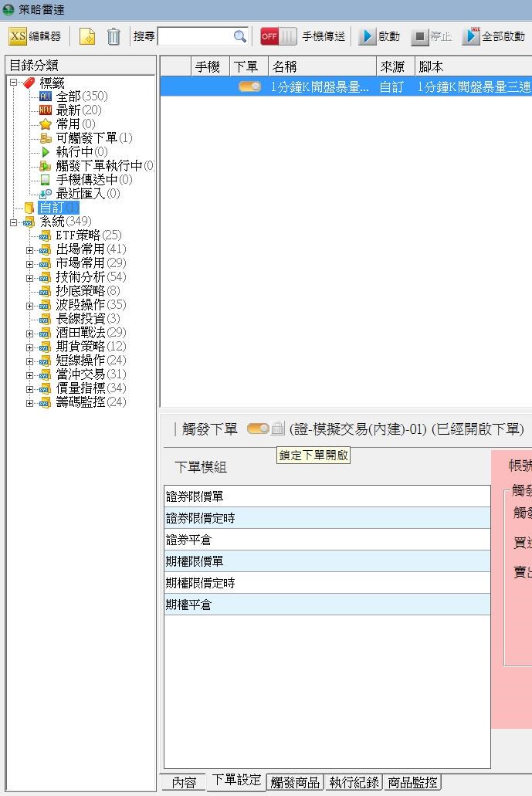
Task: Click the lock icon beside 觸發下單
Action: coord(278,428)
